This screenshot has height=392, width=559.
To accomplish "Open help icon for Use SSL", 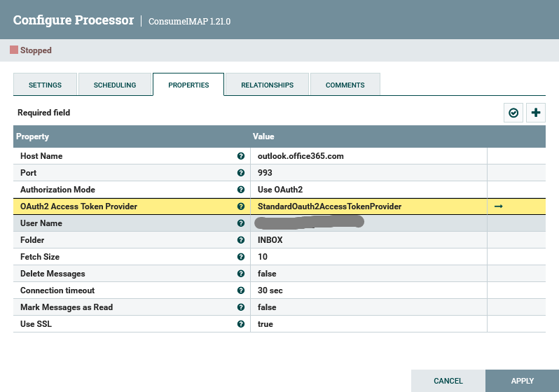I will click(x=241, y=324).
